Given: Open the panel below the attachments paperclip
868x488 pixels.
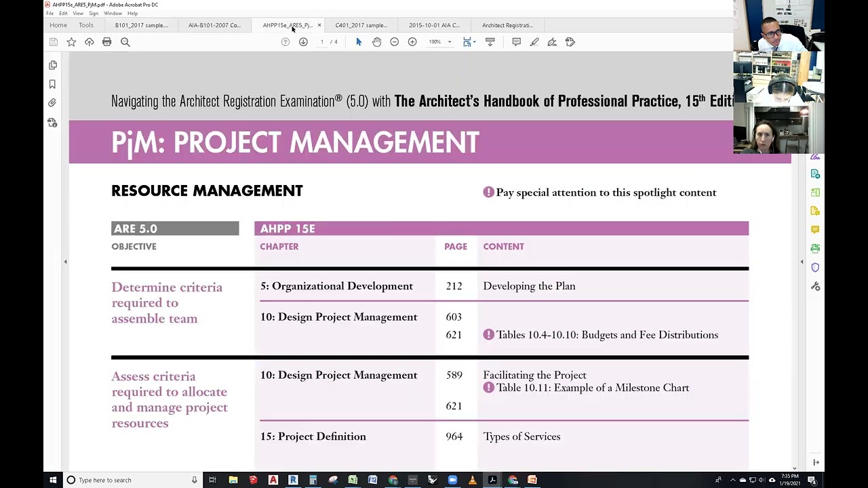Looking at the screenshot, I should [52, 123].
